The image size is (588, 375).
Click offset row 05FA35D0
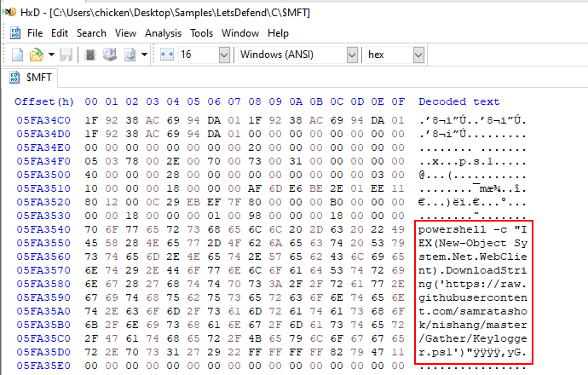(x=43, y=352)
